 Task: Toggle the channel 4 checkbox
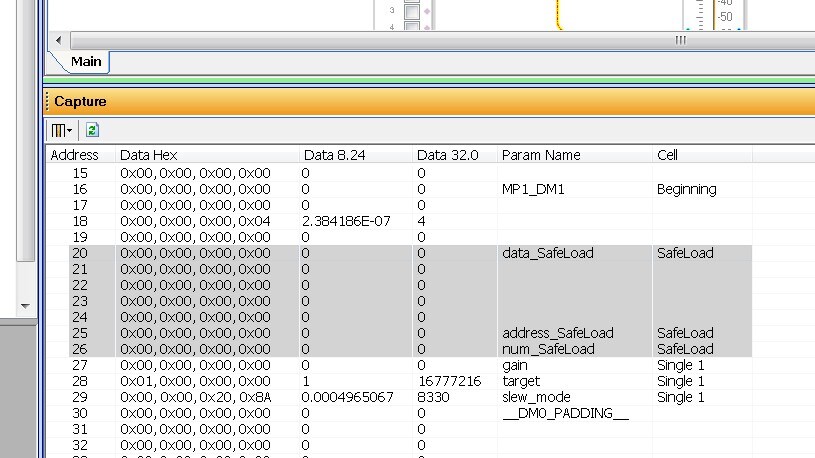[412, 26]
